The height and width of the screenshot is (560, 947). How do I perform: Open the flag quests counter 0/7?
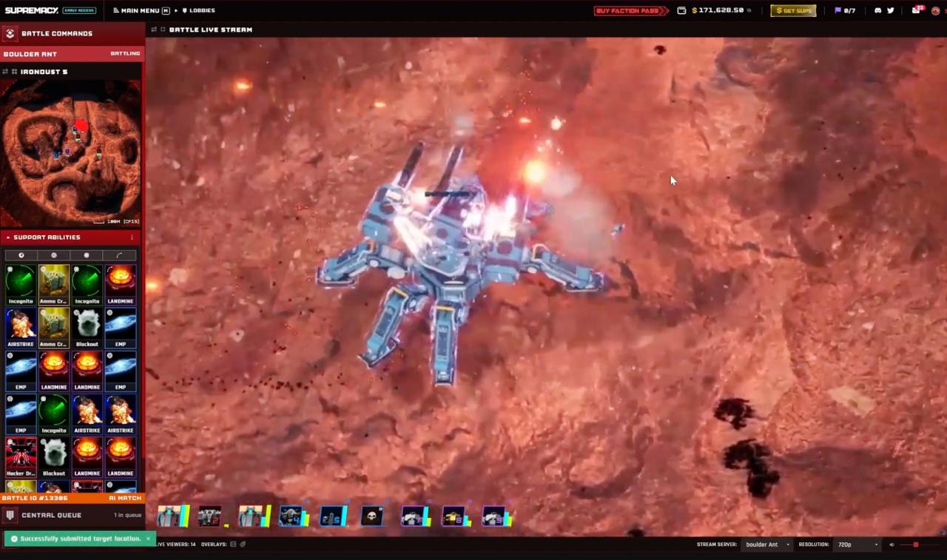[845, 10]
